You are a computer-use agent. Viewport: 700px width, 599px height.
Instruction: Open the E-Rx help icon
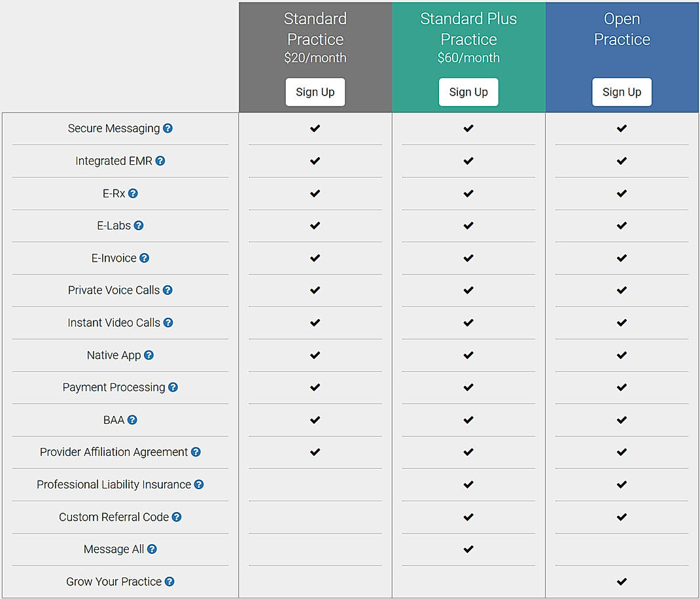(x=133, y=194)
